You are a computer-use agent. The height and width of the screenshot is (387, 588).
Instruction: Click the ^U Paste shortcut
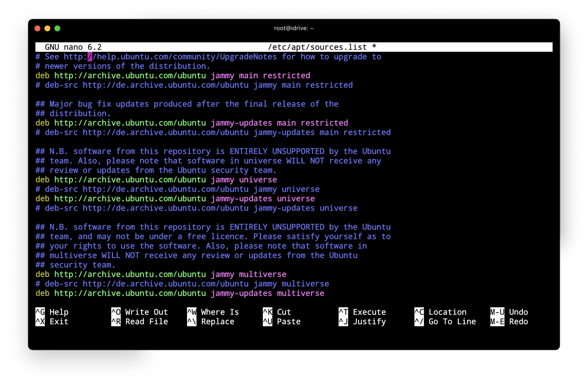point(282,321)
